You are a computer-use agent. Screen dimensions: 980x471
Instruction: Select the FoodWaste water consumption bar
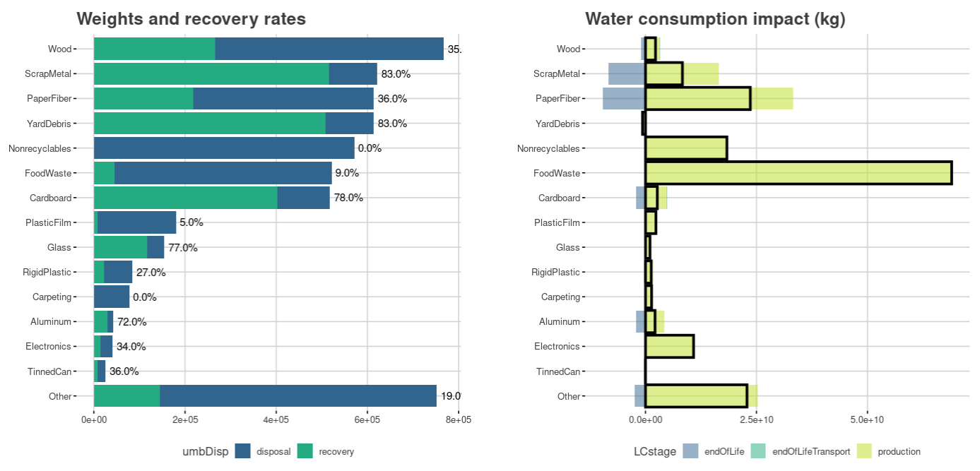pos(798,173)
